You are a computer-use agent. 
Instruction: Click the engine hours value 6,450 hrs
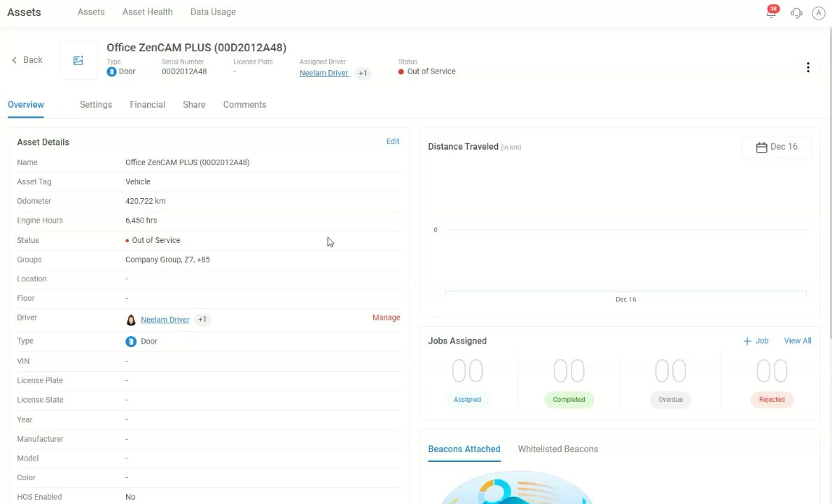141,220
